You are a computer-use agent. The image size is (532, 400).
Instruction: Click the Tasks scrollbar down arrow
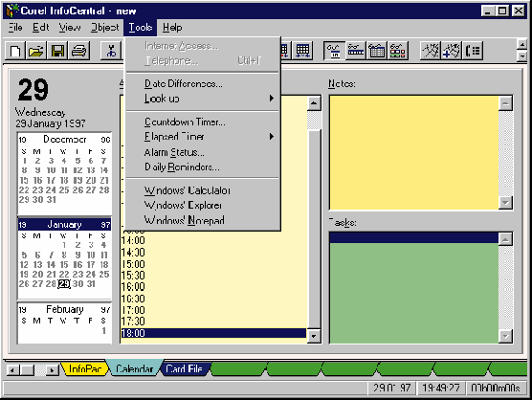[505, 336]
